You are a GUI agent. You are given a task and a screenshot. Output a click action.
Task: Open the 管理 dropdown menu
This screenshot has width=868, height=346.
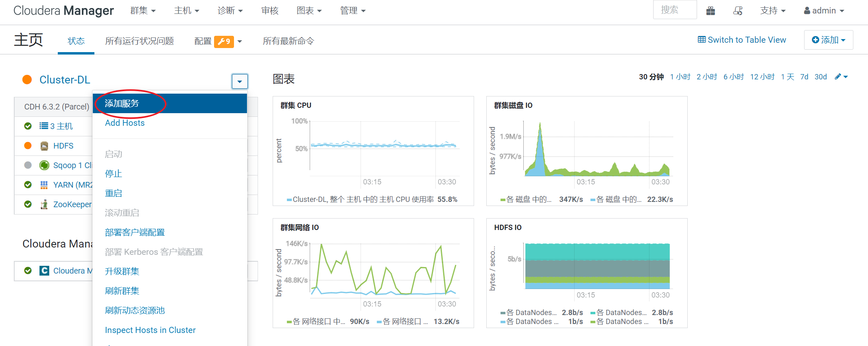point(353,11)
